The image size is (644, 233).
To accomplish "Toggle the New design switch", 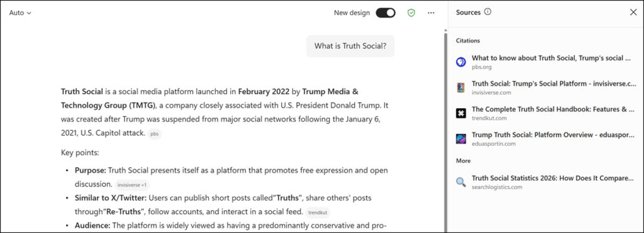I will tap(386, 13).
